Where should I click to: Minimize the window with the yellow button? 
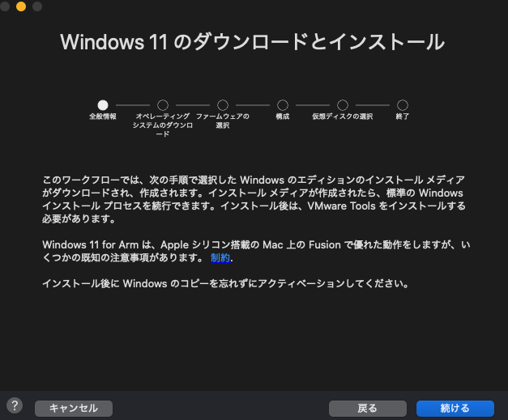click(21, 6)
